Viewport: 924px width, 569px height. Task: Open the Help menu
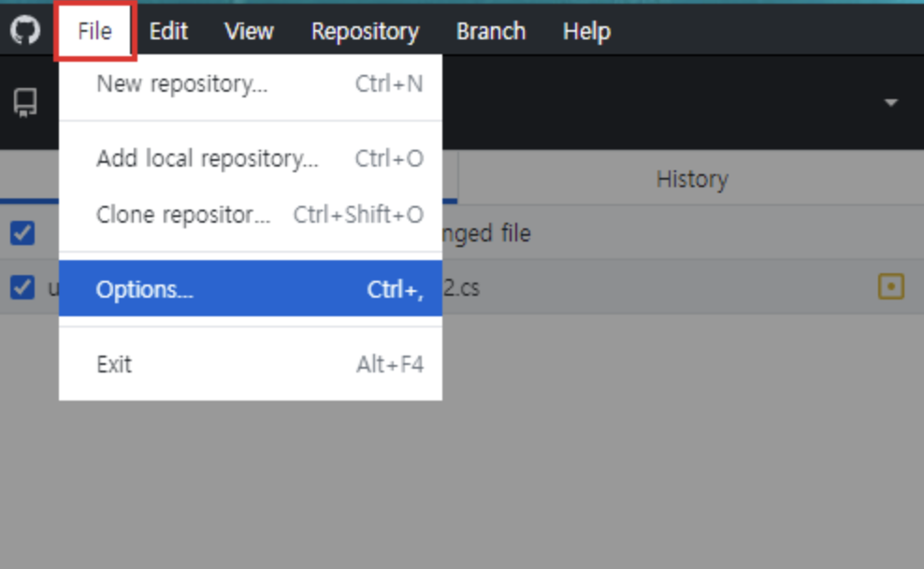point(586,31)
